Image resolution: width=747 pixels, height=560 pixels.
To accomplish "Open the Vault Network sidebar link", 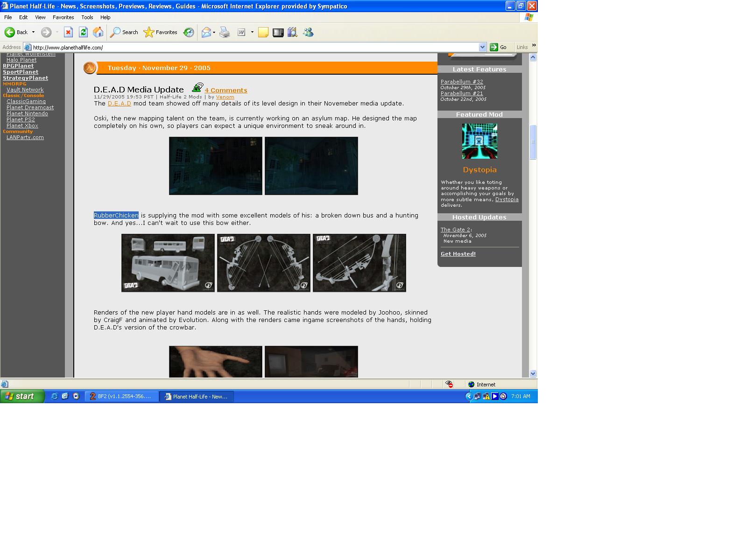I will pyautogui.click(x=25, y=90).
